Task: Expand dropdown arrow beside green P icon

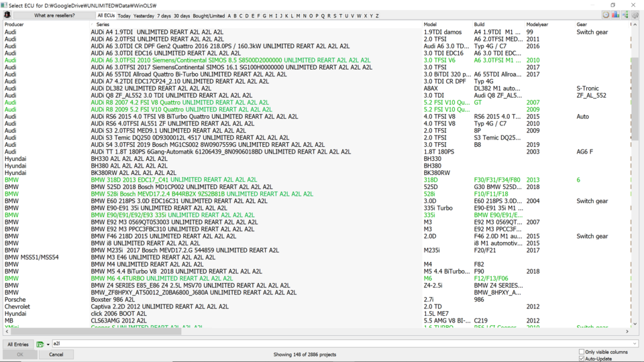Action: (x=48, y=345)
